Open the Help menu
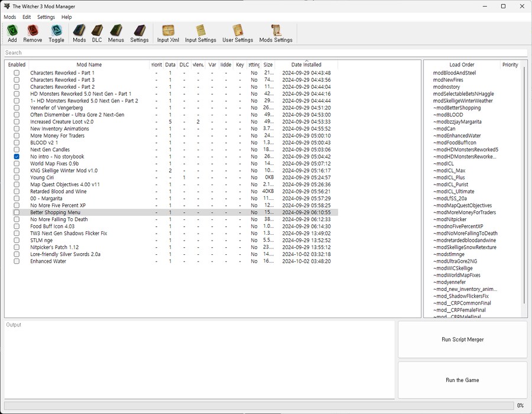532x414 pixels. point(66,17)
